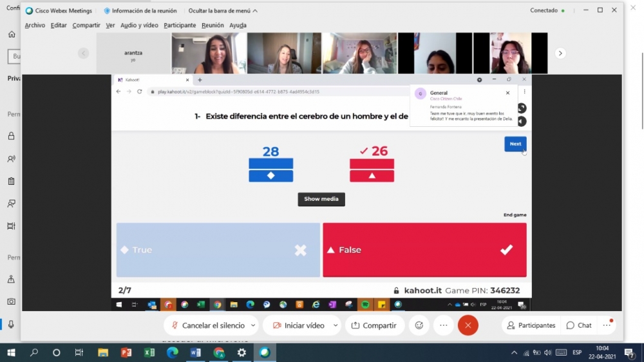
Task: Click lock icon in left sidebar
Action: tap(12, 136)
